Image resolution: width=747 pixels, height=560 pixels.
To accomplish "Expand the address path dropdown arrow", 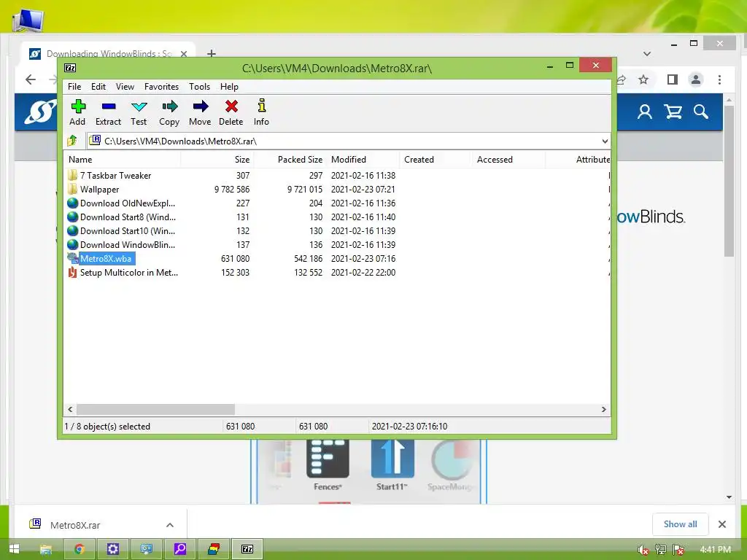I will (605, 141).
